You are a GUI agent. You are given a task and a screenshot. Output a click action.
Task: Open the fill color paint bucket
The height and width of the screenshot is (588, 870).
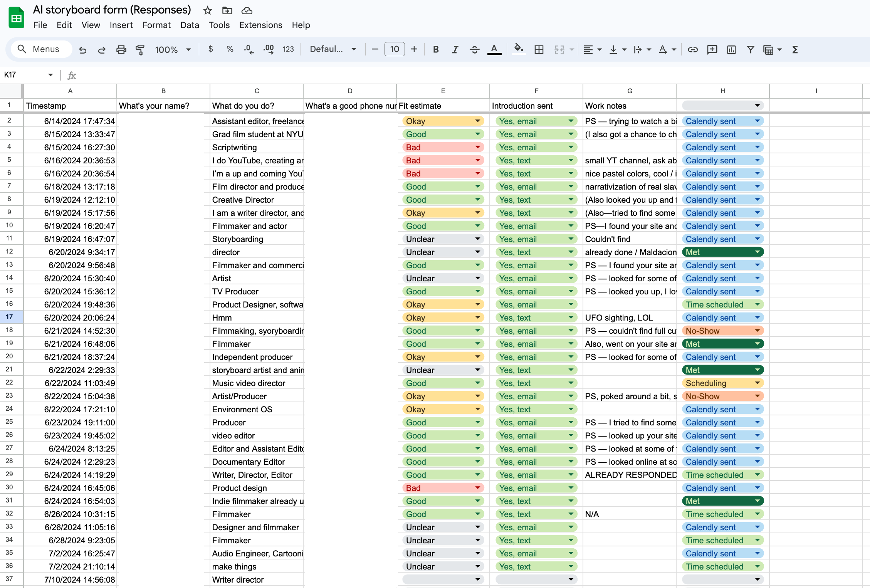(x=519, y=49)
